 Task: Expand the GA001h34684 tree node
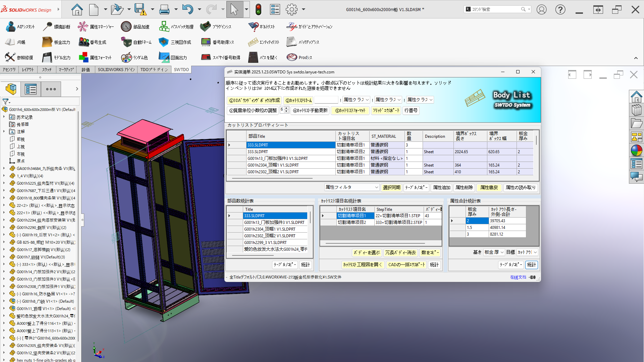(x=4, y=169)
